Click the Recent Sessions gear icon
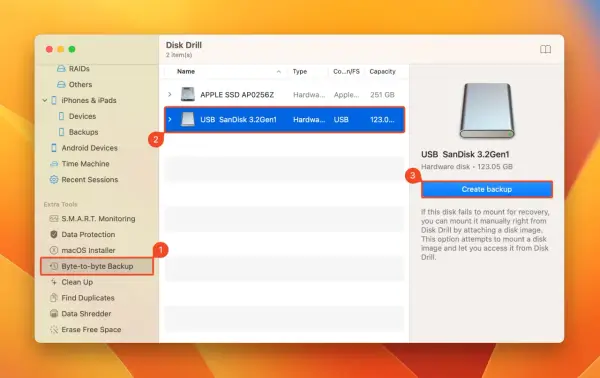Viewport: 600px width, 378px height. coord(54,179)
